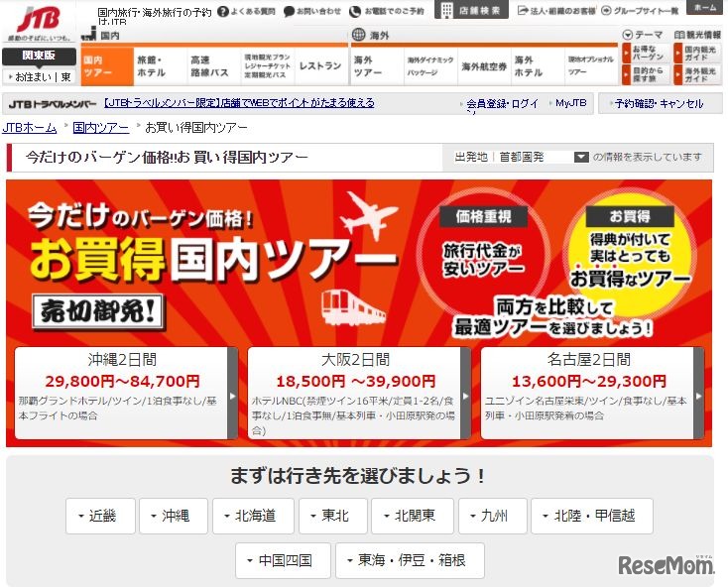728x588 pixels.
Task: Click the 海外観光ガイド button
Action: coord(698,74)
